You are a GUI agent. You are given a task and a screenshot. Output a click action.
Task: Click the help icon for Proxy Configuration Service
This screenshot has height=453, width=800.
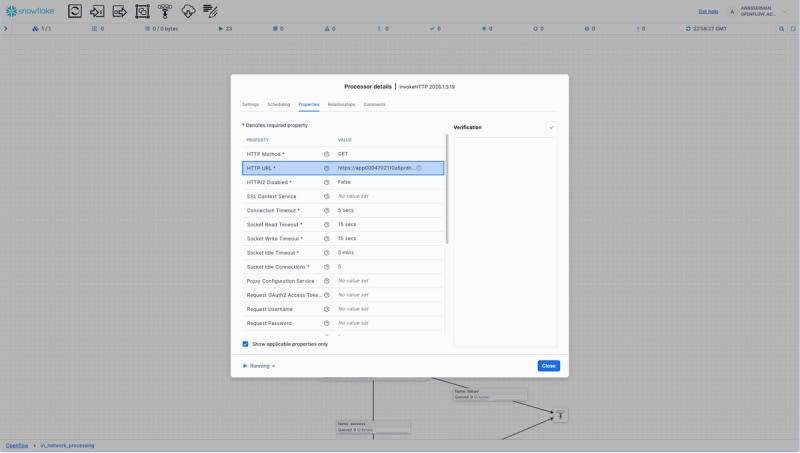point(327,281)
